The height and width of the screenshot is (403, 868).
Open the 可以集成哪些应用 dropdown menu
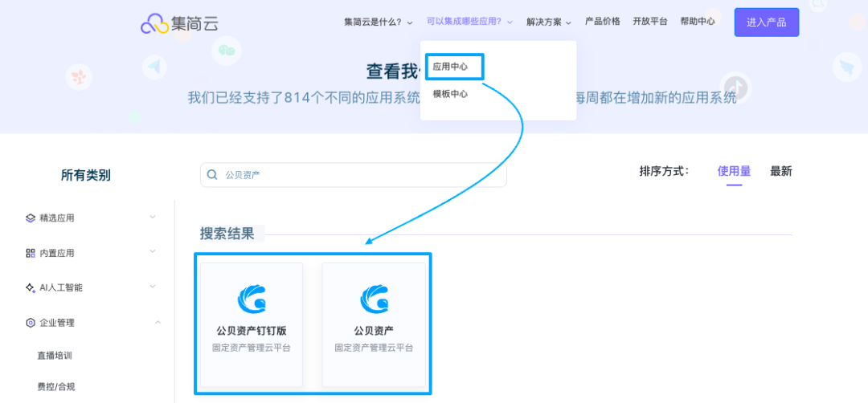point(469,22)
